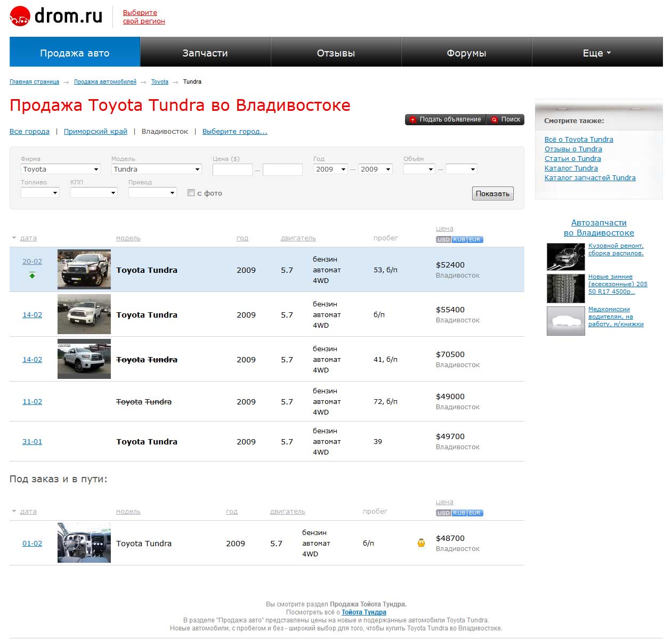Sort top table by 'двигатель' column
Viewport: 672px width, 640px height.
coord(298,238)
